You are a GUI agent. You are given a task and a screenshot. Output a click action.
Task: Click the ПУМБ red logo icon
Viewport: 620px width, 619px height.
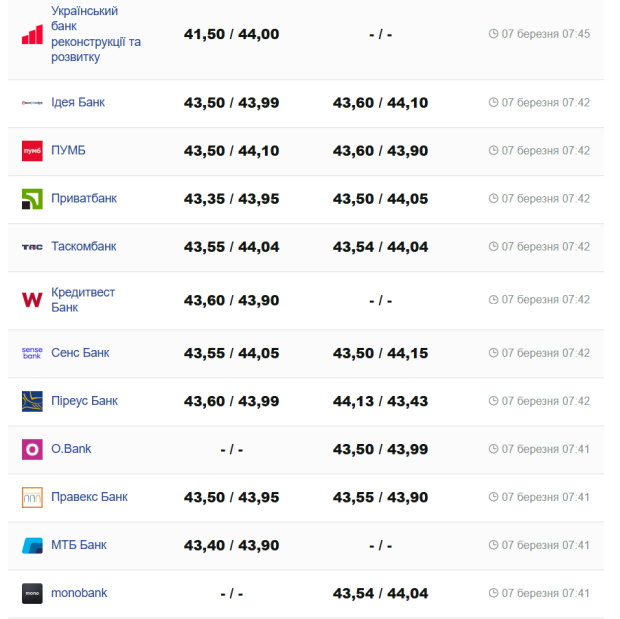(x=32, y=151)
